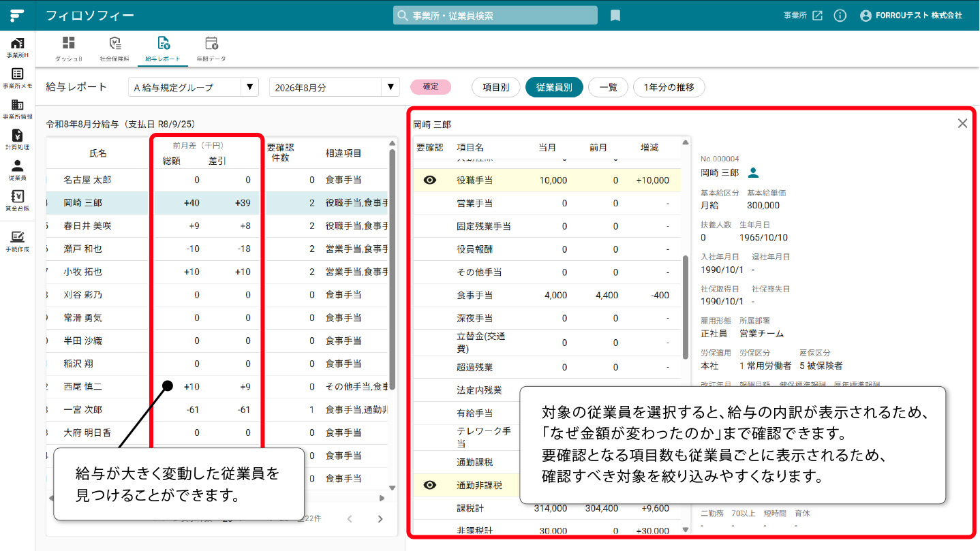The height and width of the screenshot is (551, 980).
Task: Click the 差引 column header
Action: [217, 161]
